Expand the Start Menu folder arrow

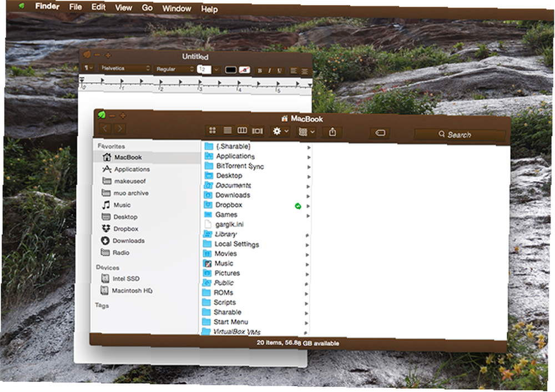tap(306, 323)
